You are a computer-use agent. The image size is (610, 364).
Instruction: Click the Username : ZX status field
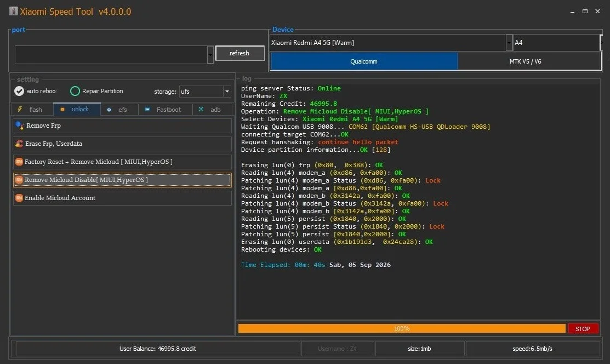click(338, 349)
